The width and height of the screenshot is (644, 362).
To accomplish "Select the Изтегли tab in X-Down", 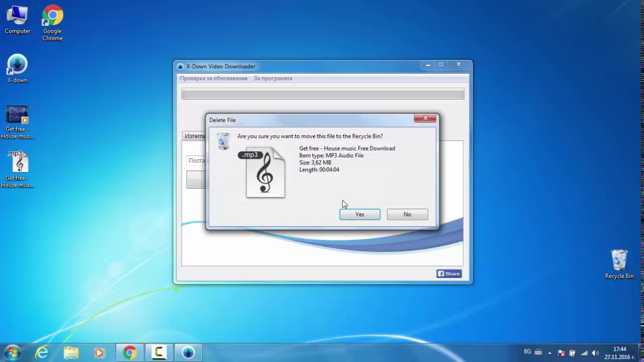I will pyautogui.click(x=194, y=136).
